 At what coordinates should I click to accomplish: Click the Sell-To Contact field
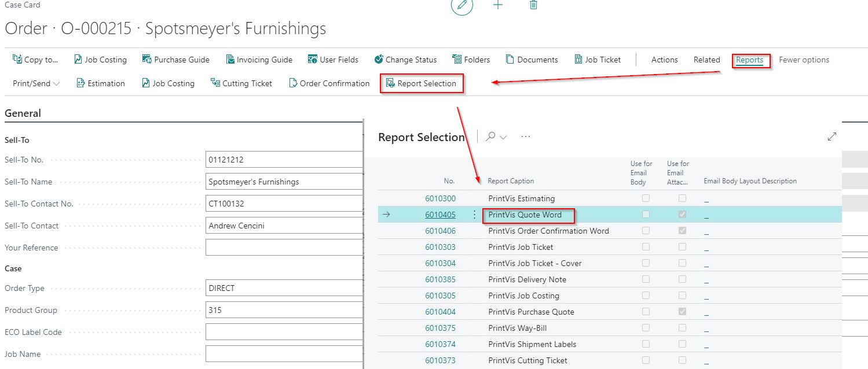[284, 226]
